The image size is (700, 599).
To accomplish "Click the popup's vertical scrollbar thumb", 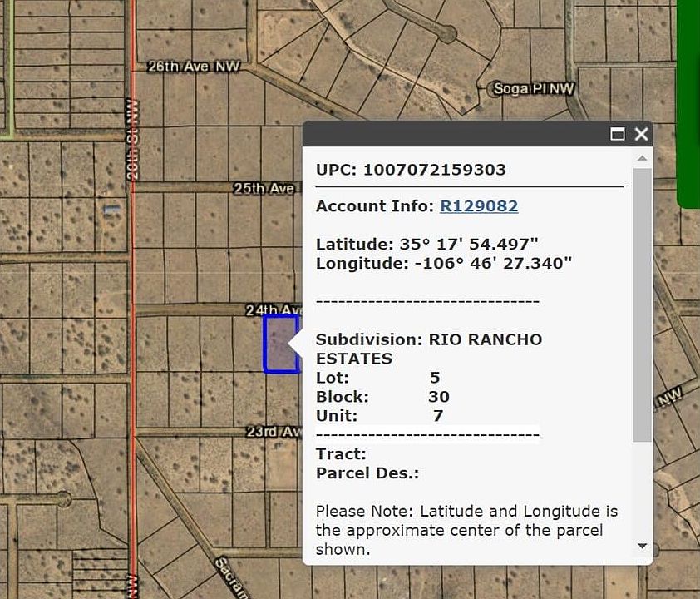I will [642, 304].
